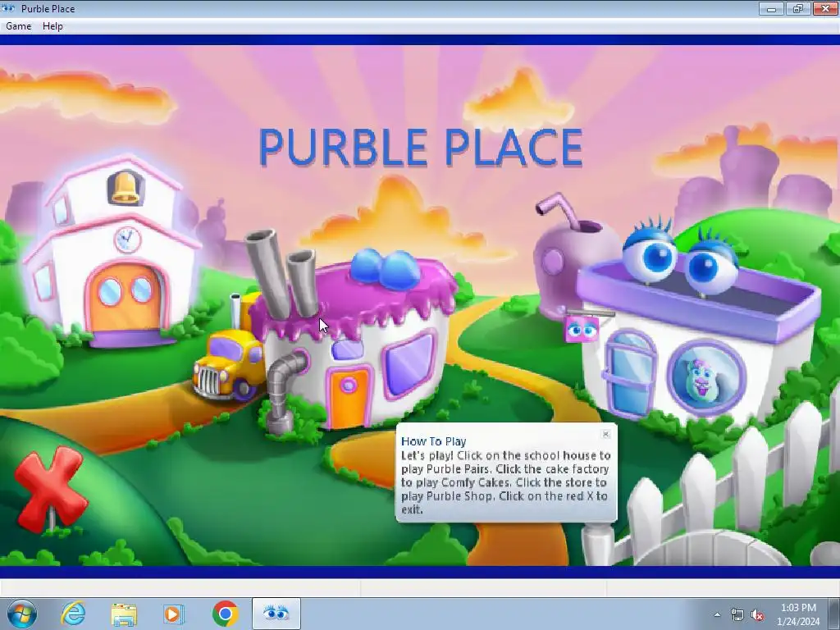Click the big red X to exit
This screenshot has height=630, width=840.
(50, 490)
